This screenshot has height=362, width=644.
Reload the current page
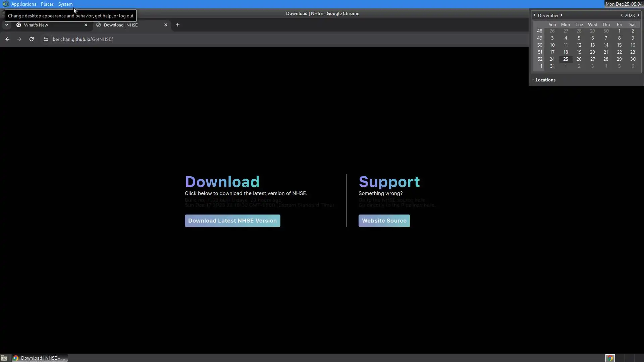pyautogui.click(x=32, y=39)
